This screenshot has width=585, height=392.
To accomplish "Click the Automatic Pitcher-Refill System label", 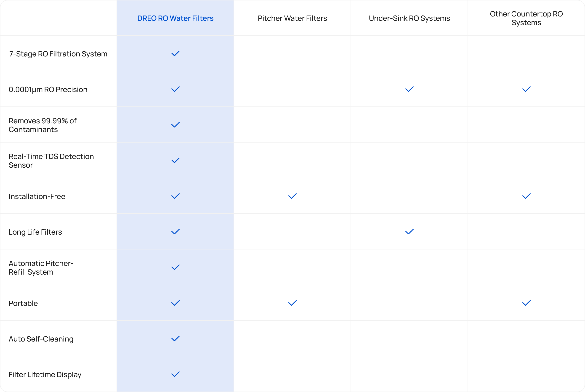I will tap(41, 268).
